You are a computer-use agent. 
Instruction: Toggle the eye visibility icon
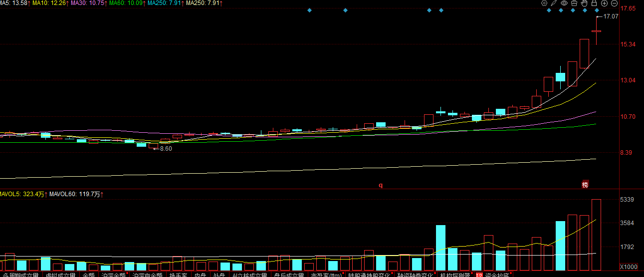pos(564,3)
